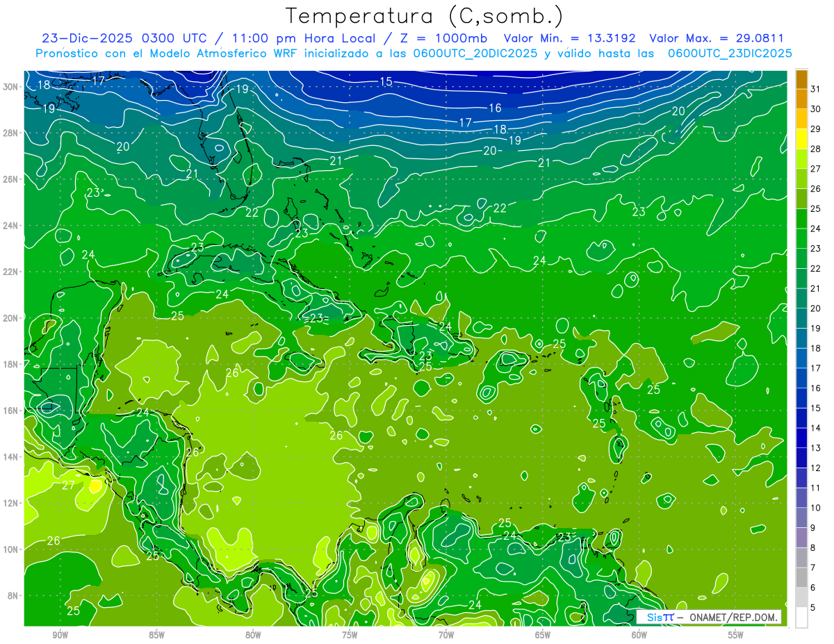Click the longitude axis label "90W"

point(60,635)
